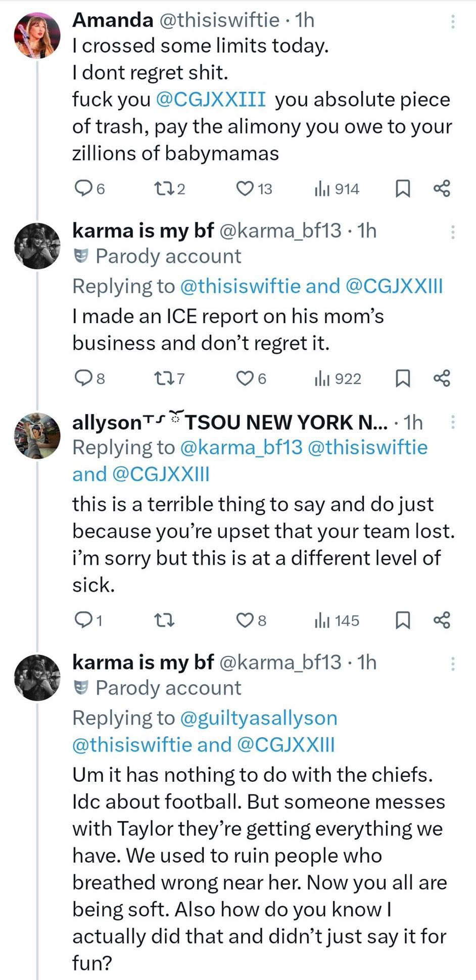View Amanda's profile picture
The width and height of the screenshot is (476, 980).
pyautogui.click(x=37, y=35)
